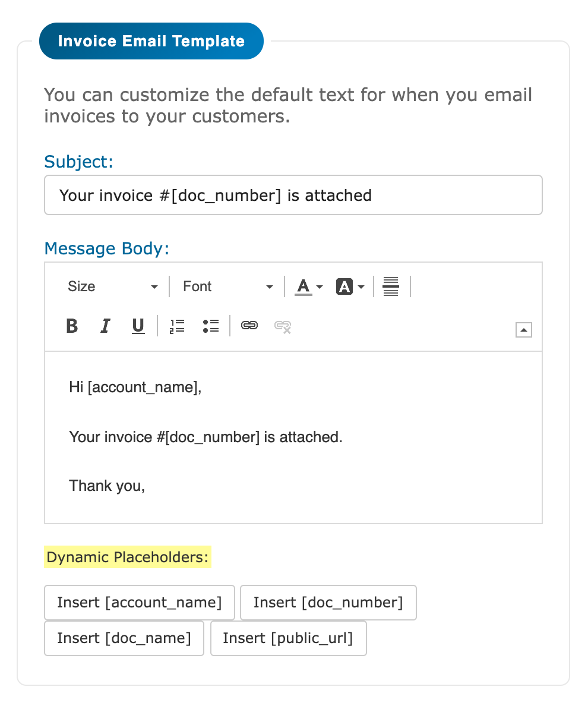Screen dimensions: 588x712
Task: Click the unlink icon
Action: point(283,326)
